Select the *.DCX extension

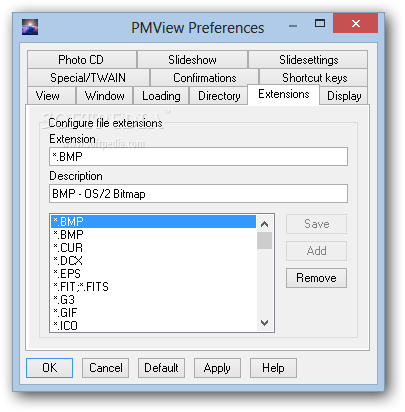click(x=154, y=261)
